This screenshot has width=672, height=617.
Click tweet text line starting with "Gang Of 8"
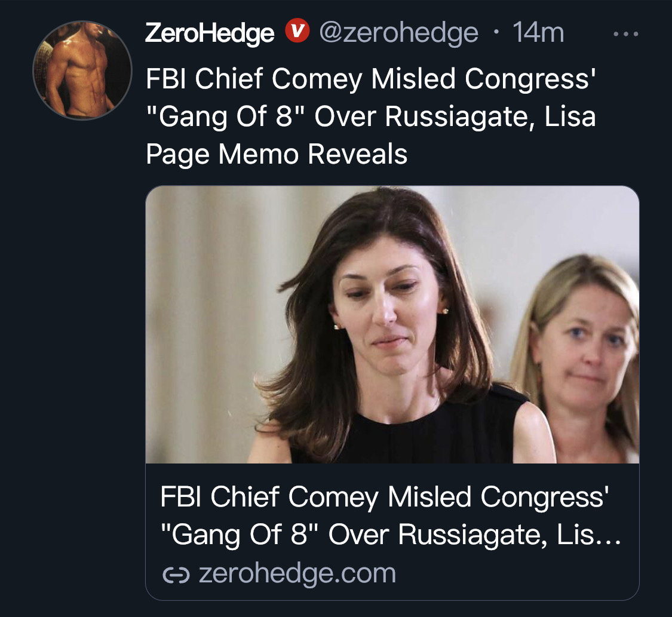click(x=371, y=116)
